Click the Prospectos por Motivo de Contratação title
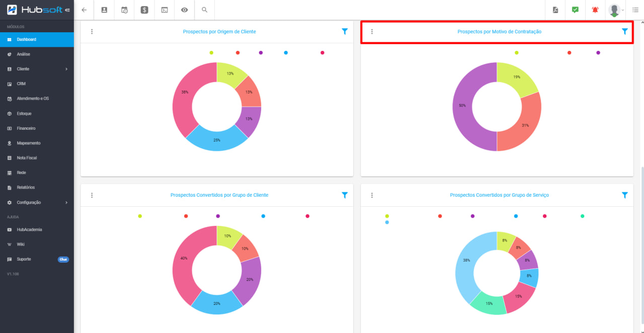 click(499, 32)
